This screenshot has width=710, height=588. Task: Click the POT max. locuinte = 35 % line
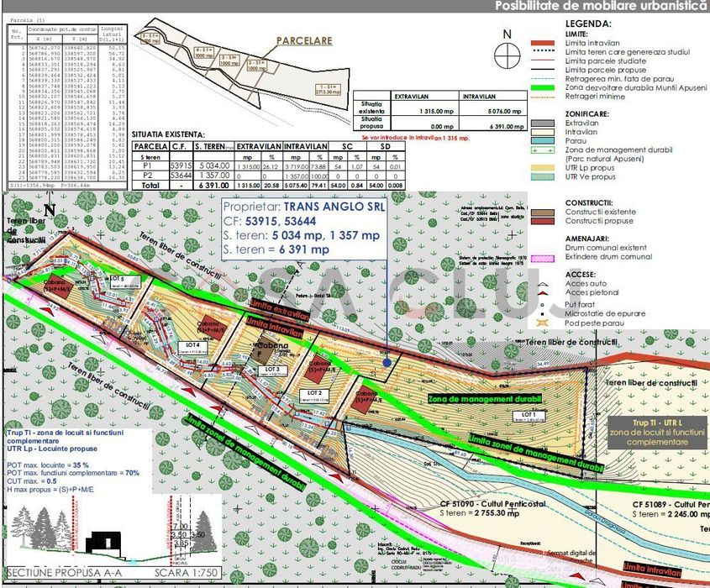coord(48,465)
